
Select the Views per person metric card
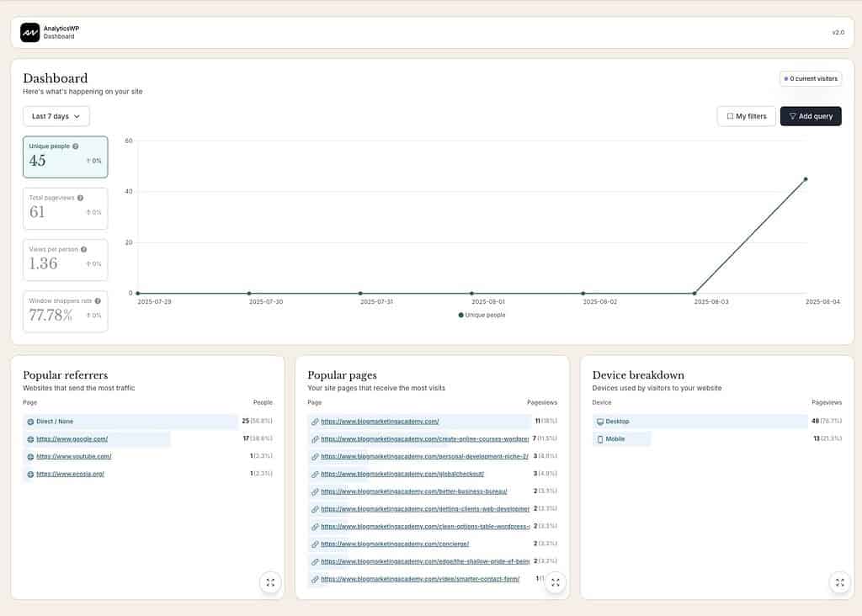click(x=65, y=259)
